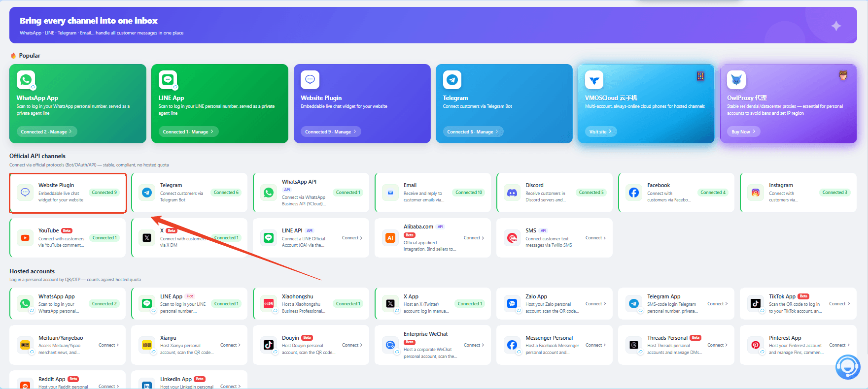Click the TikTok App icon
This screenshot has height=389, width=868.
pyautogui.click(x=756, y=304)
